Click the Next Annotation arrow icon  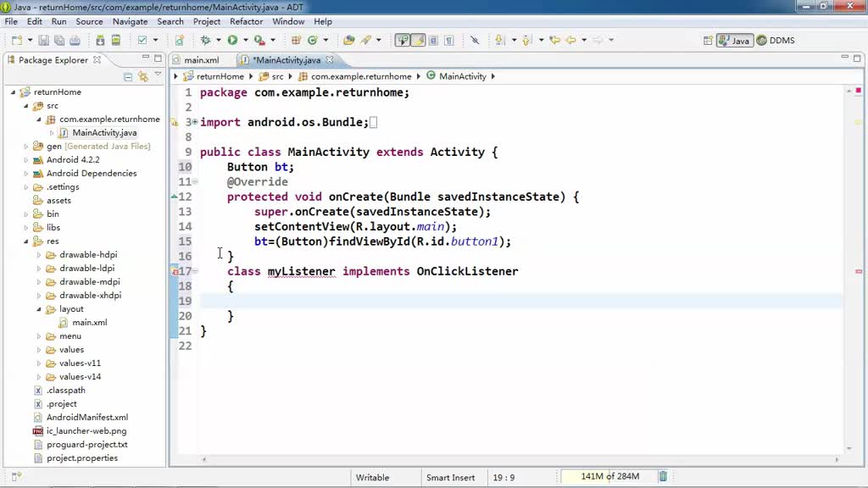pos(500,41)
